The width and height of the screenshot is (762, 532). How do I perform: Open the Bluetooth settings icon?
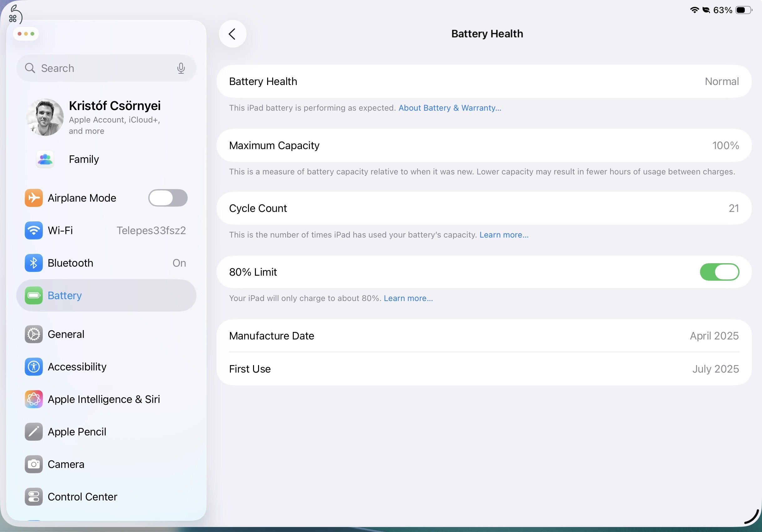pos(33,263)
